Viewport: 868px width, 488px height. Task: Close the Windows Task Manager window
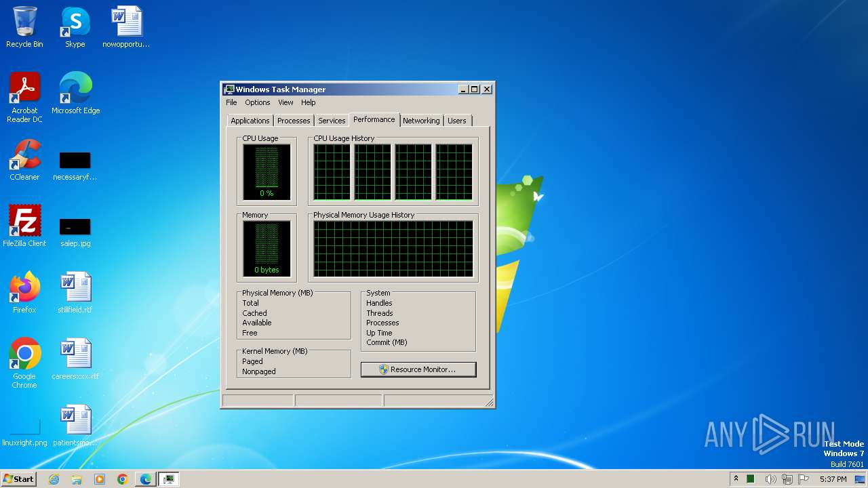[x=486, y=89]
